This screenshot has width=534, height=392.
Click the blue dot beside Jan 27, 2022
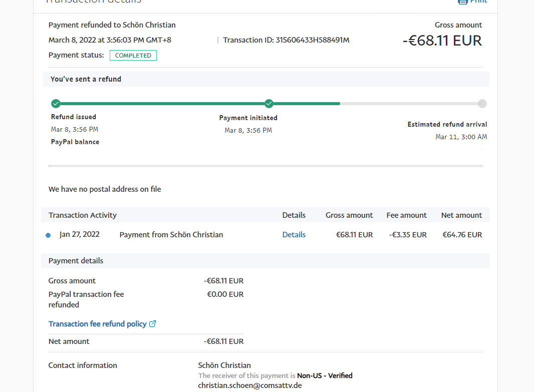click(48, 235)
